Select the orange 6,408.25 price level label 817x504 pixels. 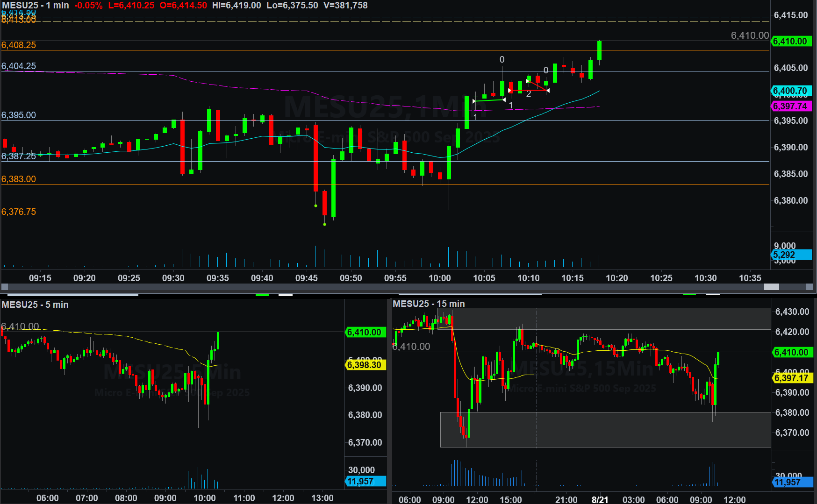[x=19, y=45]
